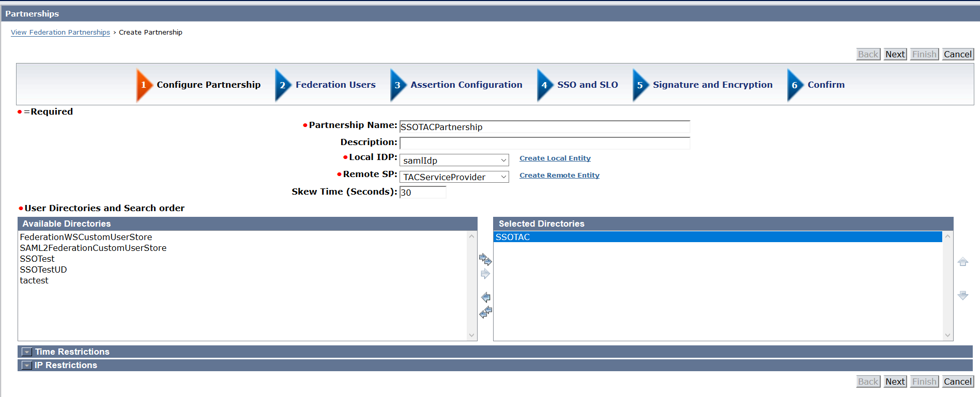The height and width of the screenshot is (397, 980).
Task: Click the orange step 1 wizard arrow
Action: click(144, 85)
